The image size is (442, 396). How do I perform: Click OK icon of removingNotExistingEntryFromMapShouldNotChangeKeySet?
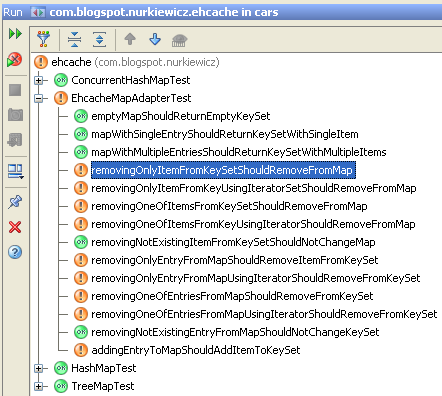(x=81, y=332)
